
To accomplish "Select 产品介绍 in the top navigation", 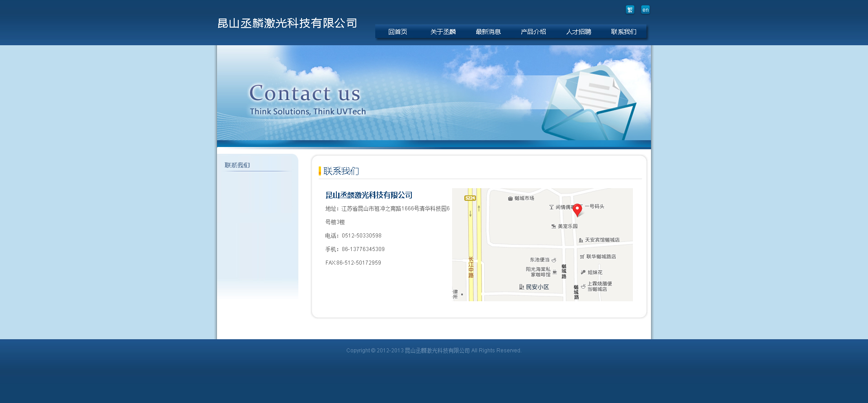I will (533, 32).
